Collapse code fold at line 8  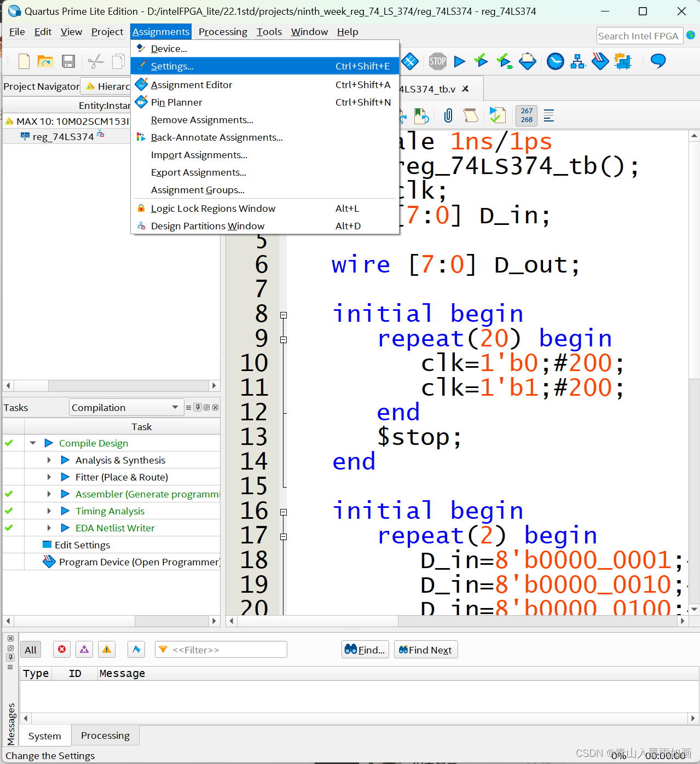click(284, 315)
